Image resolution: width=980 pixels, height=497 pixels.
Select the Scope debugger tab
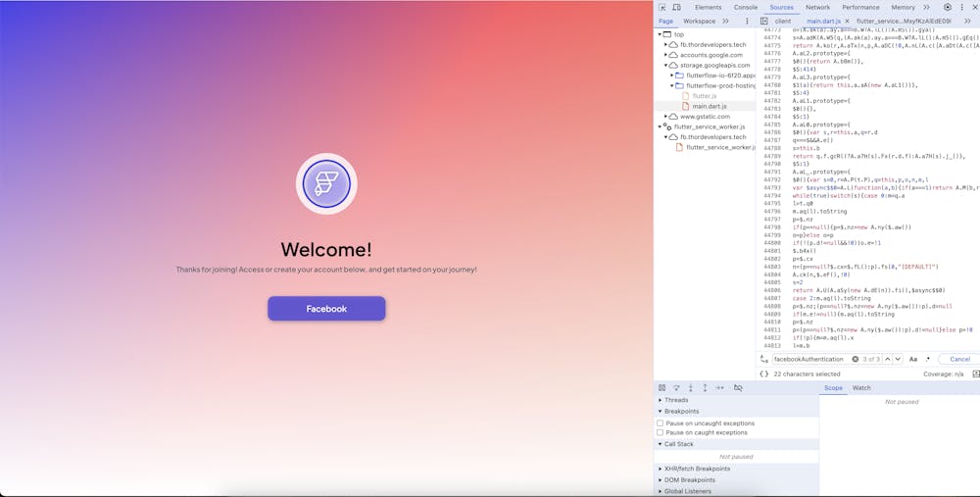pos(833,388)
